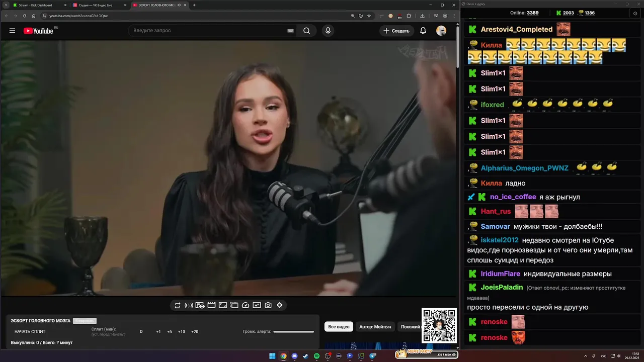Screen dimensions: 644x362
Task: Click username ifoxred in chat
Action: pyautogui.click(x=493, y=105)
